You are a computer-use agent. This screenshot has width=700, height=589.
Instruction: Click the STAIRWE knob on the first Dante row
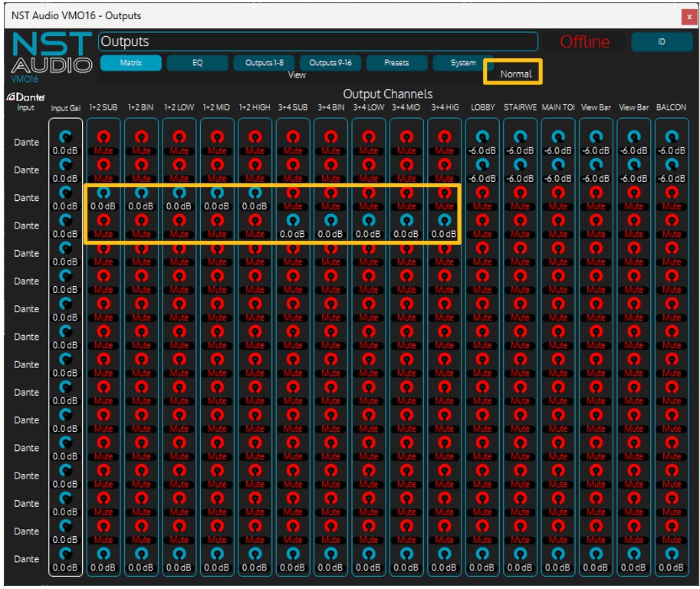(520, 137)
